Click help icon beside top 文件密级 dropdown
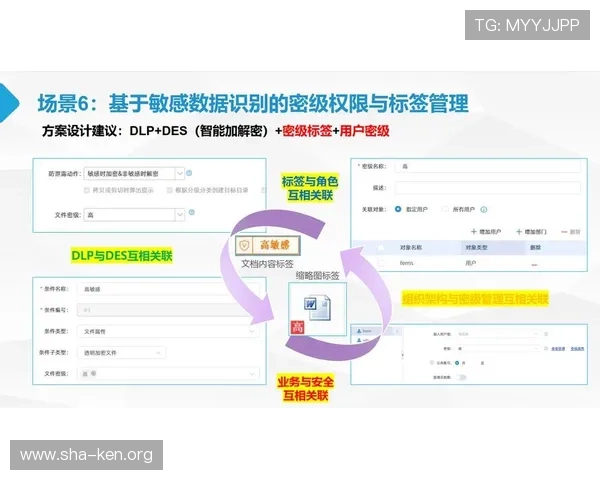 tap(192, 212)
